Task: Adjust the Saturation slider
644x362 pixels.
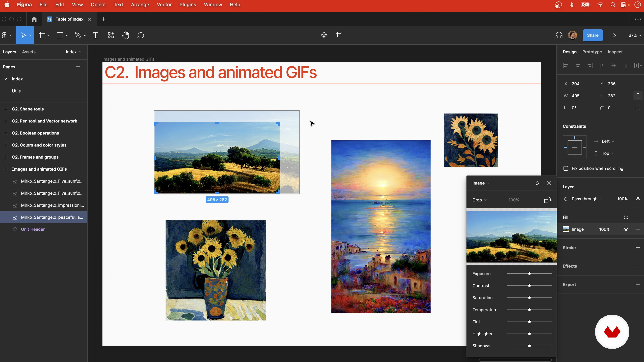Action: pyautogui.click(x=529, y=298)
